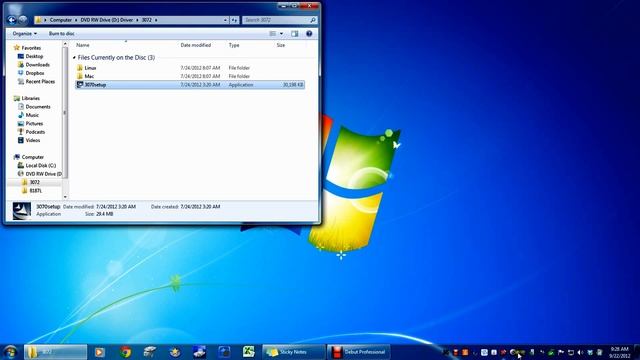
Task: Sort by the Name column header
Action: click(x=83, y=45)
